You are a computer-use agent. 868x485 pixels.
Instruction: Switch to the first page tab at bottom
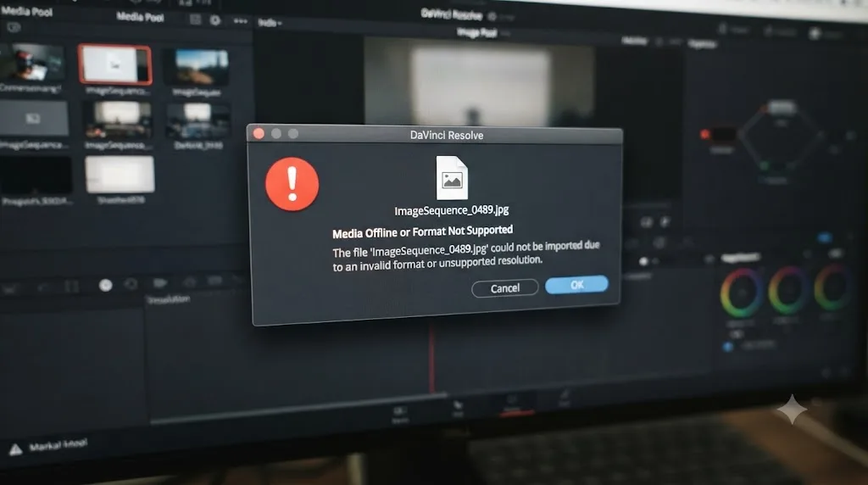click(400, 414)
